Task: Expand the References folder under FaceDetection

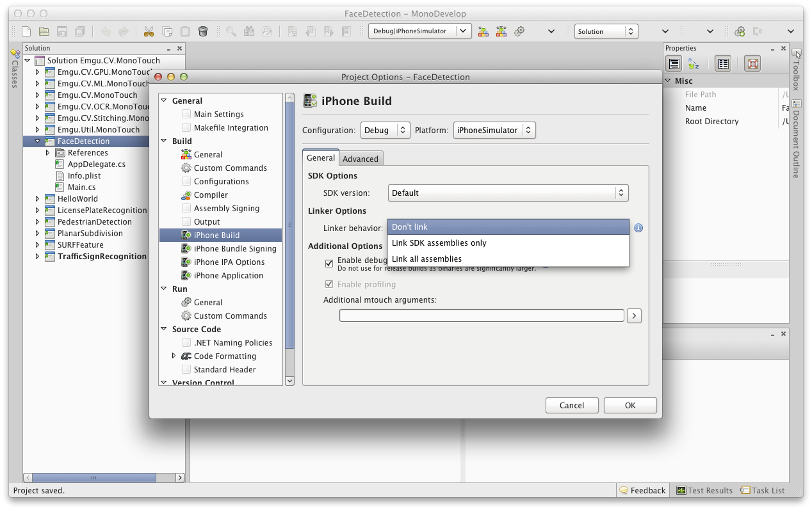Action: [48, 152]
